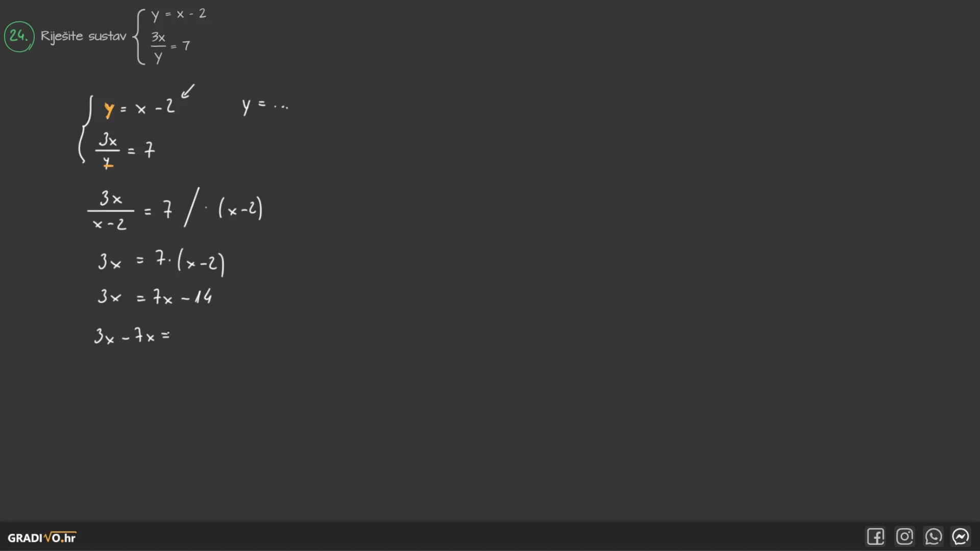Open the Messenger icon
This screenshot has width=980, height=551.
pyautogui.click(x=961, y=537)
